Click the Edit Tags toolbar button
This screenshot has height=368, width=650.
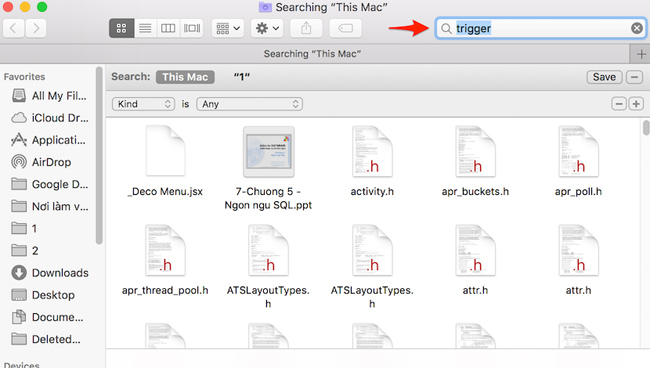coord(345,28)
